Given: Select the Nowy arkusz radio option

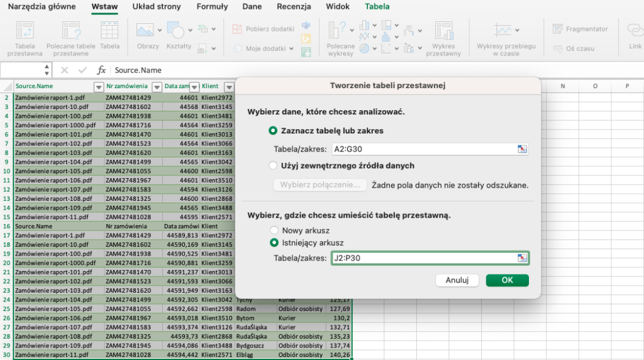Looking at the screenshot, I should point(274,230).
